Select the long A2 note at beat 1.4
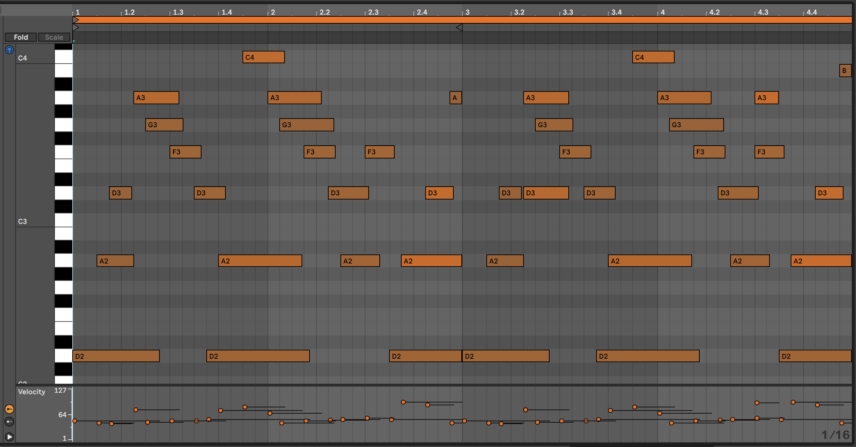The image size is (856, 447). (x=260, y=261)
